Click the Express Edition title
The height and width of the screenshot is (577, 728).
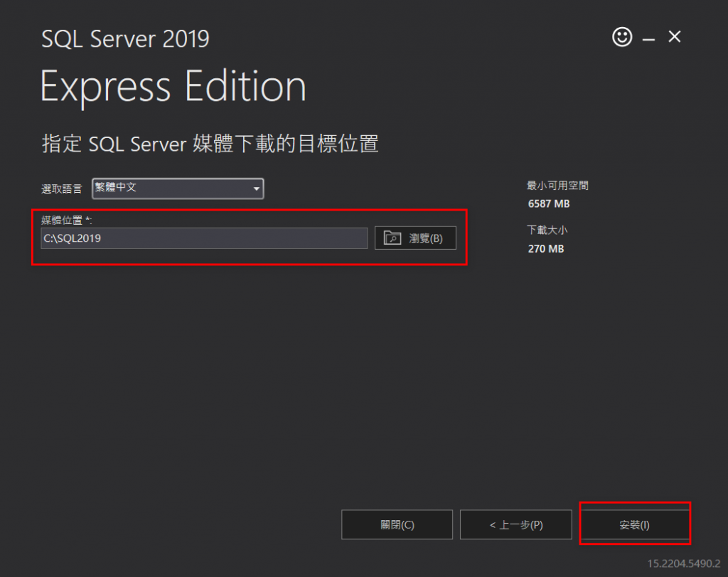173,87
